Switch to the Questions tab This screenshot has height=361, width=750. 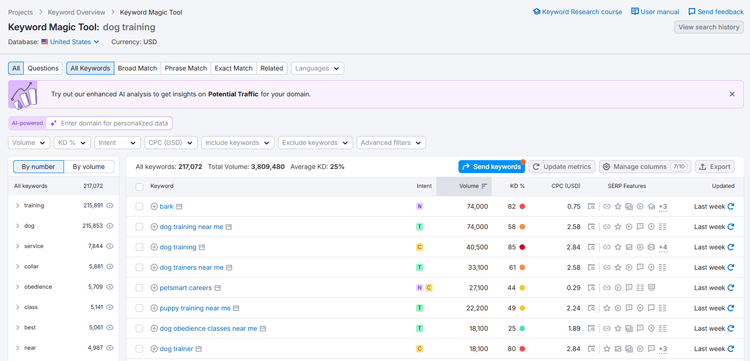[x=43, y=68]
